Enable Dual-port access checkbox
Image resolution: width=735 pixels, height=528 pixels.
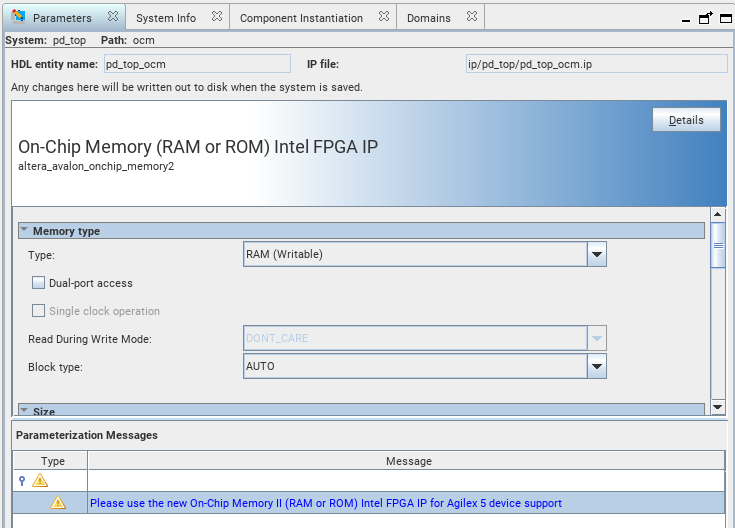(38, 283)
